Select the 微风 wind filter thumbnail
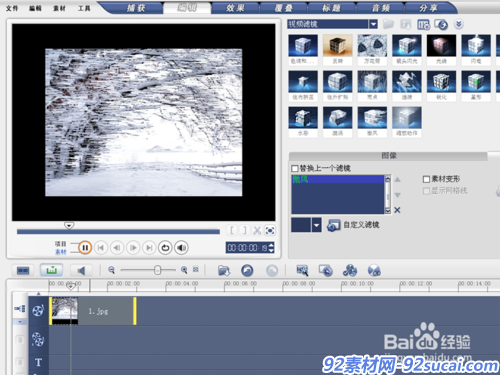This screenshot has width=500, height=375. pos(372,122)
